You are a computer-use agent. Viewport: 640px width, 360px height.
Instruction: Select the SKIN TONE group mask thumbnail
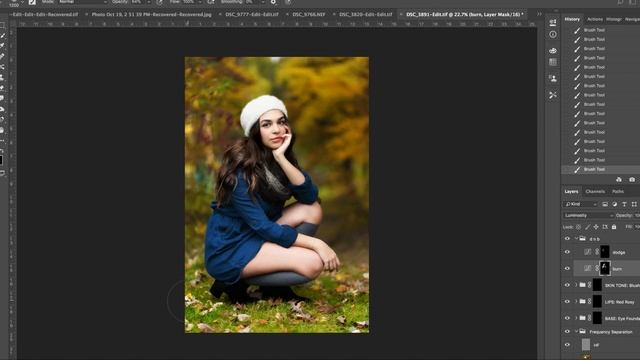pos(597,285)
